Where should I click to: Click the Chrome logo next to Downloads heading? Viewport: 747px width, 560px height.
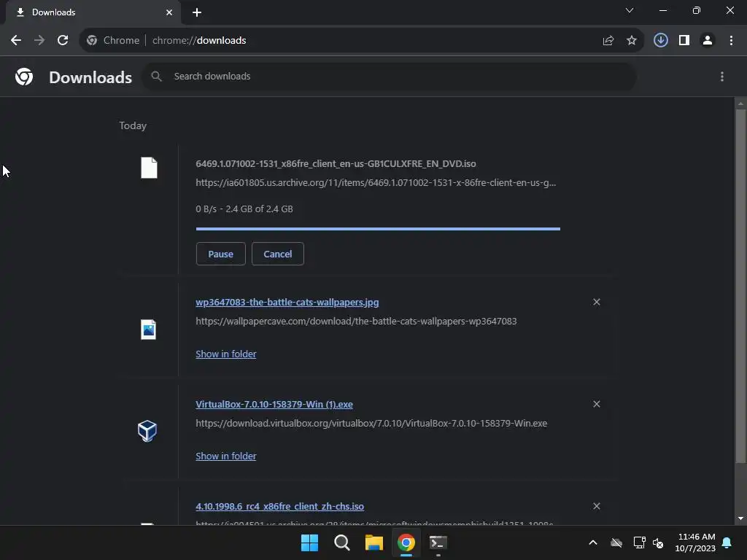point(24,77)
